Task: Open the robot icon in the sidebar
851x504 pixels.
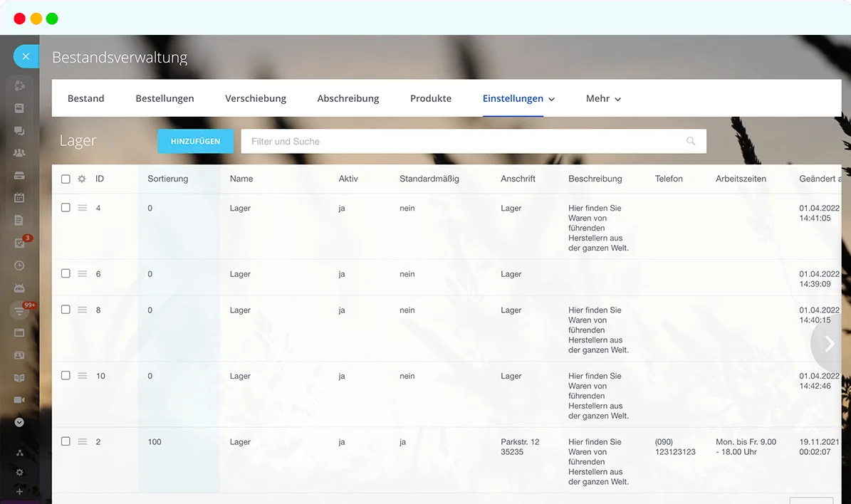Action: point(19,288)
